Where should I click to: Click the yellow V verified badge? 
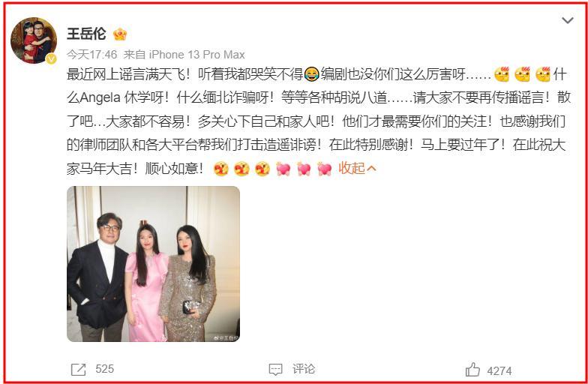click(x=51, y=58)
